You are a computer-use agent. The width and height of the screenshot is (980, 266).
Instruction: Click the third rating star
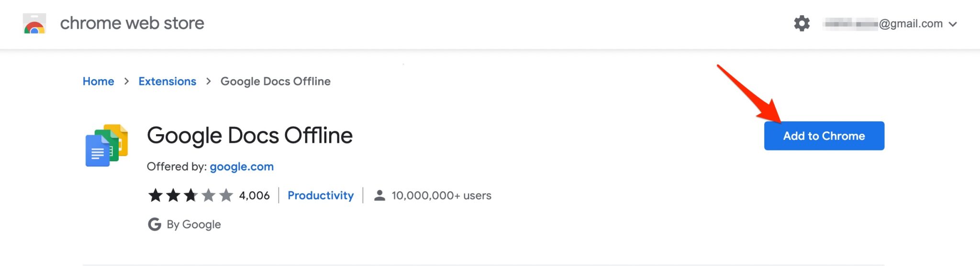(190, 196)
